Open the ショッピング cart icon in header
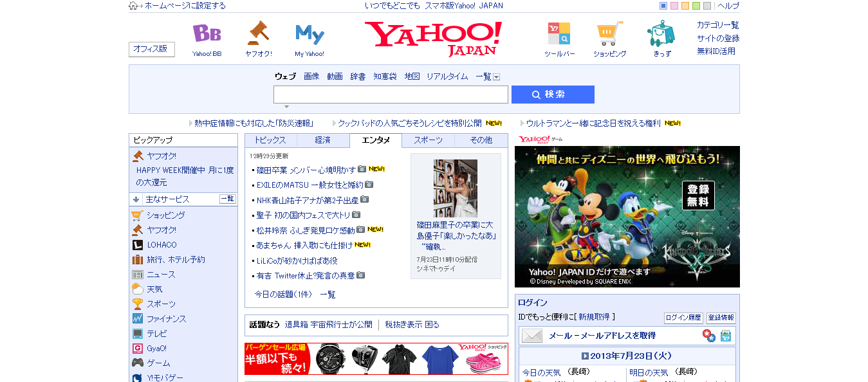 point(609,33)
